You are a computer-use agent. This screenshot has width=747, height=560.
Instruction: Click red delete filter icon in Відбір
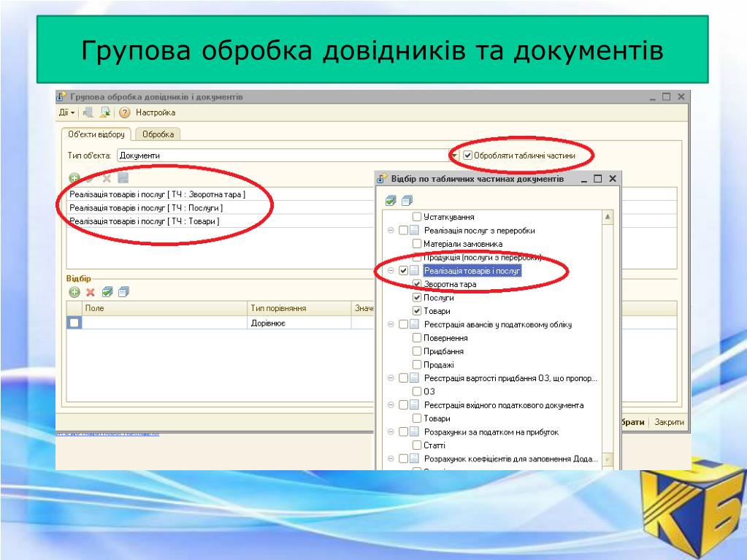tap(91, 292)
